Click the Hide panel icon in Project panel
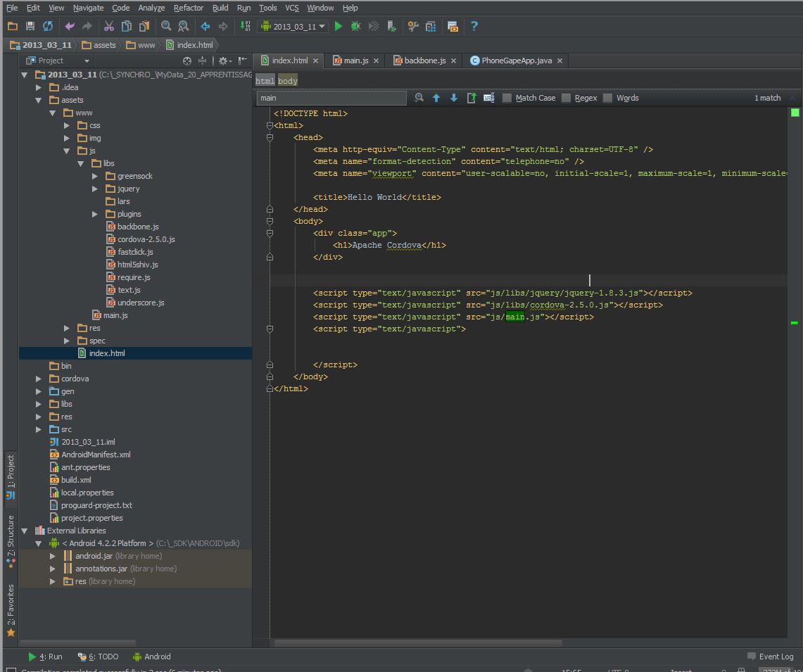Image resolution: width=803 pixels, height=672 pixels. tap(242, 61)
